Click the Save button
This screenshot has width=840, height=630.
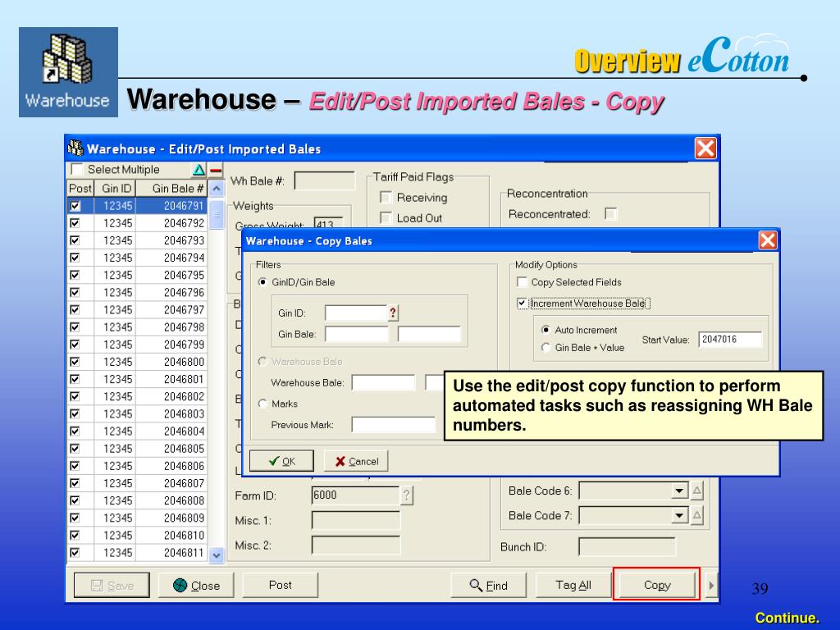112,586
